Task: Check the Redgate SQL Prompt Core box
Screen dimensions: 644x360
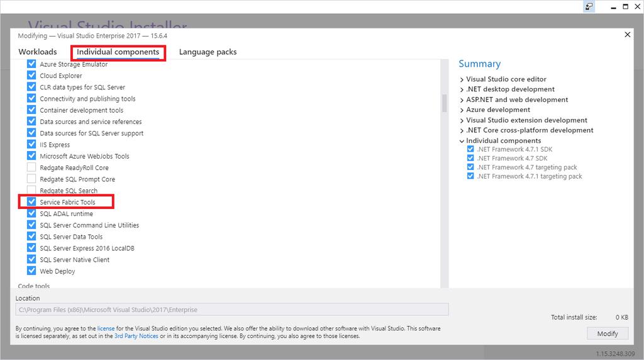Action: (31, 179)
